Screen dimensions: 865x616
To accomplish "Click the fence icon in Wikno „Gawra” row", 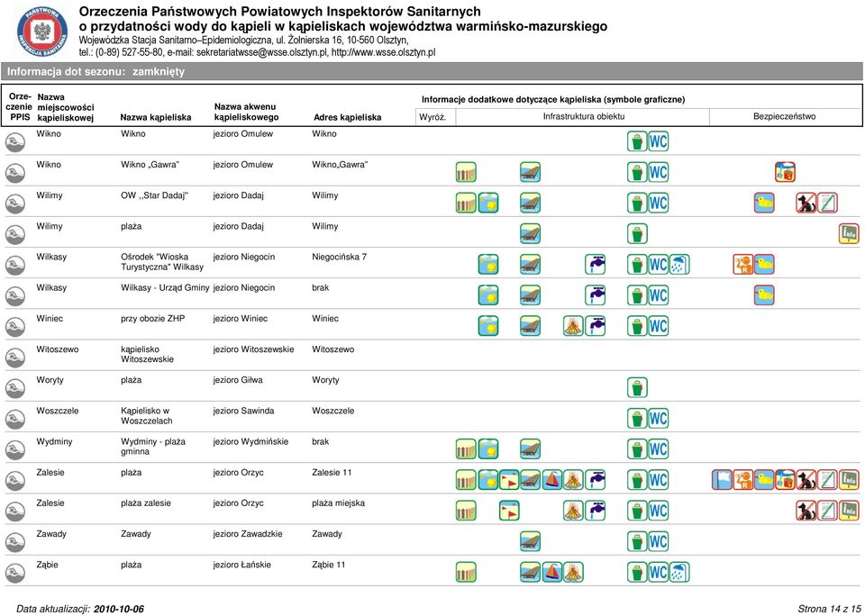I will click(466, 172).
